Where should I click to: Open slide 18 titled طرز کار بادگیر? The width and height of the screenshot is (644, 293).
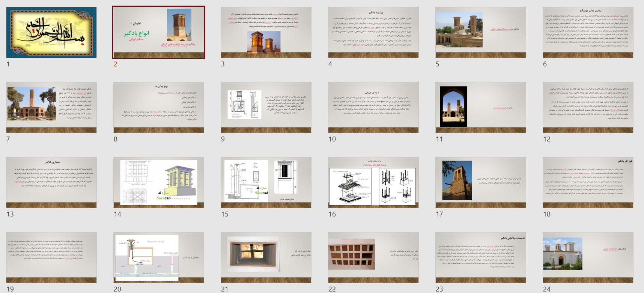588,182
